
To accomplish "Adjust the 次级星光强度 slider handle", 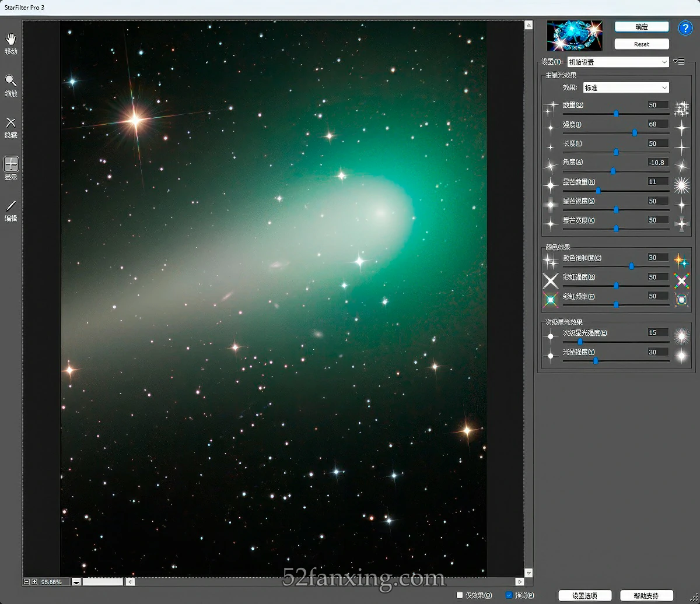I will coord(580,342).
